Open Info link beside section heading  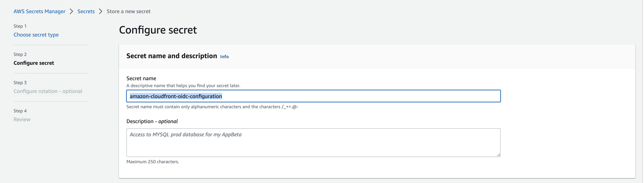pos(224,56)
